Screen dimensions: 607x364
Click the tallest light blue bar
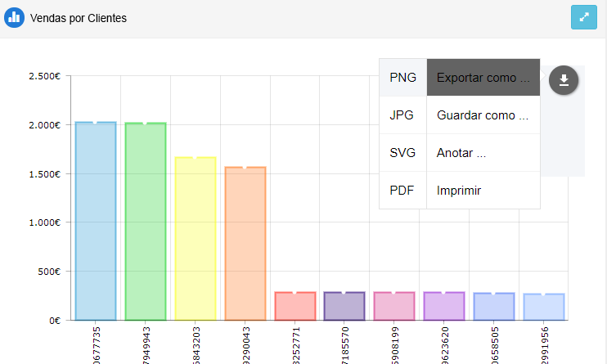[x=96, y=221]
